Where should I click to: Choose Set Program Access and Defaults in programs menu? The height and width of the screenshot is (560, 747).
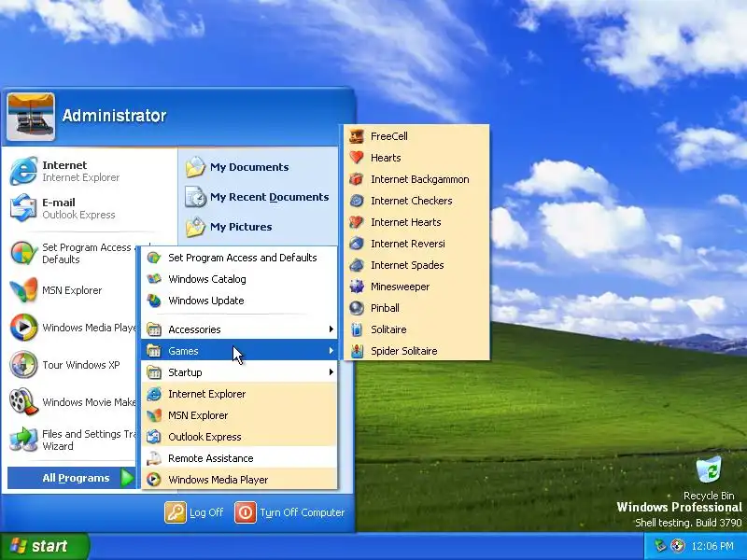240,258
